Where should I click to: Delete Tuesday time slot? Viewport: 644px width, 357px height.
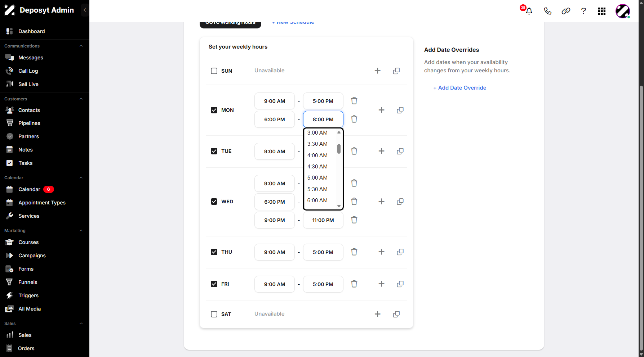coord(354,151)
